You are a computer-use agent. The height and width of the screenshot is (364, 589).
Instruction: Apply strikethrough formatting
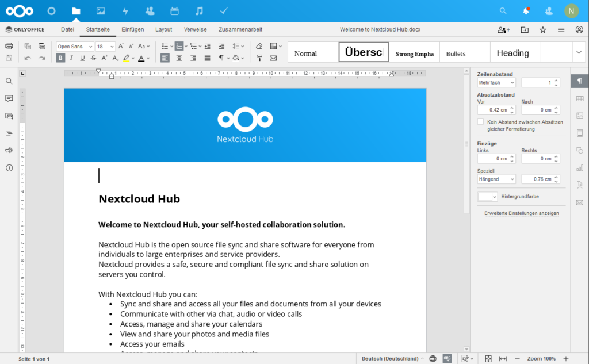coord(93,58)
